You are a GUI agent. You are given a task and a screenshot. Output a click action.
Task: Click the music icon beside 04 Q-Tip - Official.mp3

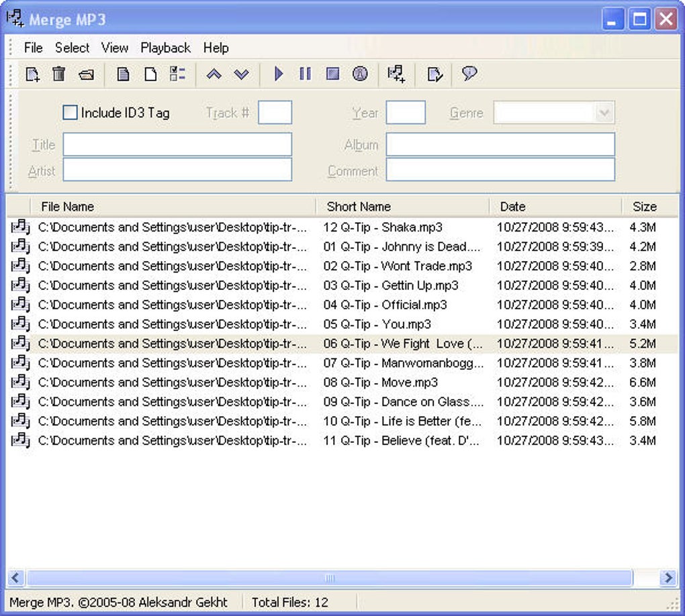pyautogui.click(x=21, y=305)
